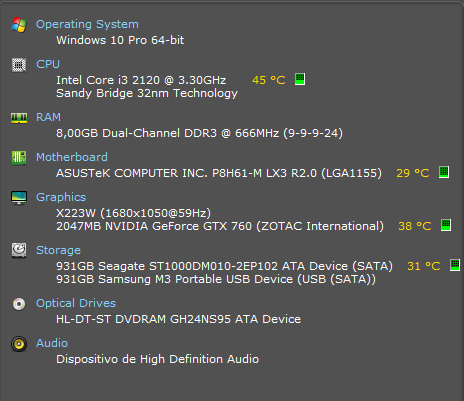Viewport: 464px width, 401px height.
Task: Open the RAM section heading
Action: (x=48, y=117)
